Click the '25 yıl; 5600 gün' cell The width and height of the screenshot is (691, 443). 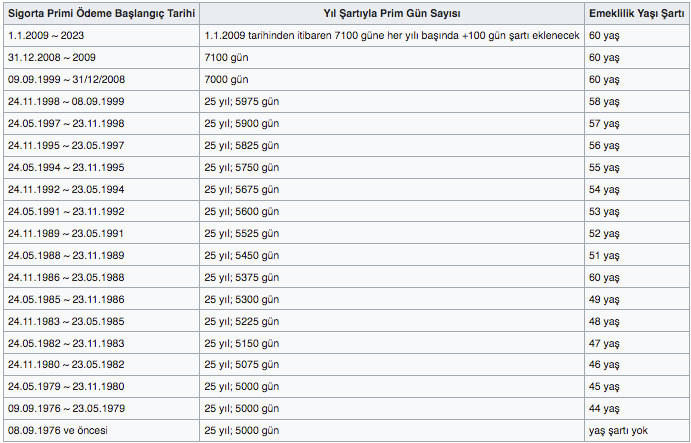[x=392, y=212]
